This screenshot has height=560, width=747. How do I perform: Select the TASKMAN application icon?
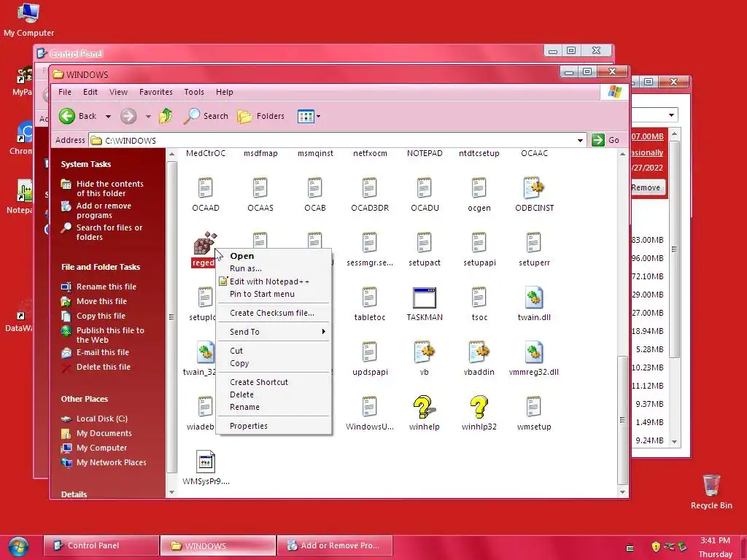(425, 298)
